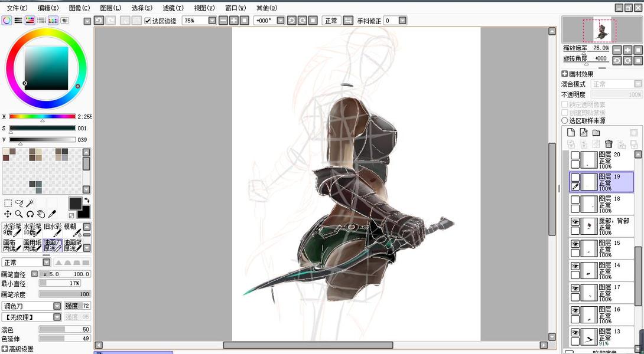Toggle the scratchpad panel icon
The image size is (644, 354).
click(64, 20)
